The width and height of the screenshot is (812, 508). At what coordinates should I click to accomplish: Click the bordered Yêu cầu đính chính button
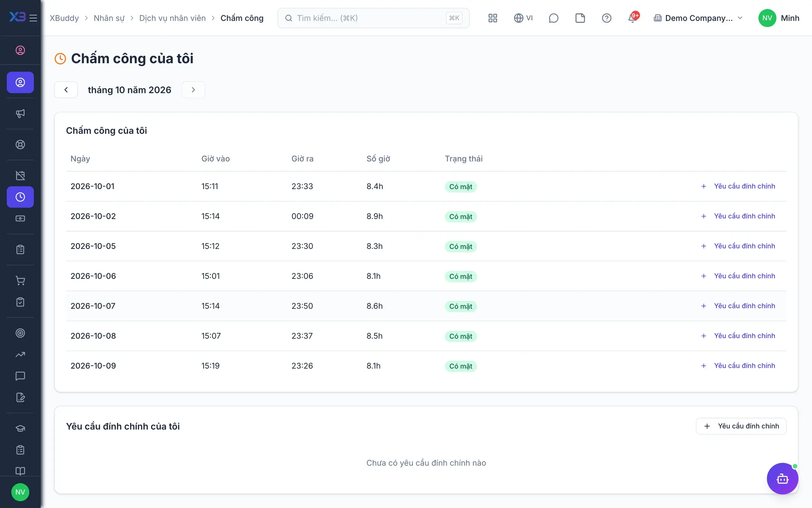741,426
